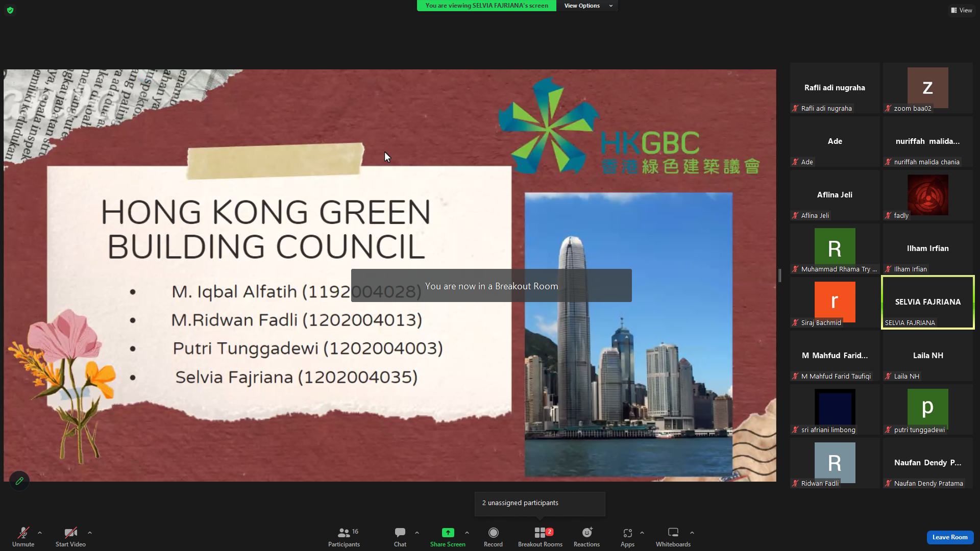Expand share screen options arrow
This screenshot has width=980, height=551.
pyautogui.click(x=467, y=533)
